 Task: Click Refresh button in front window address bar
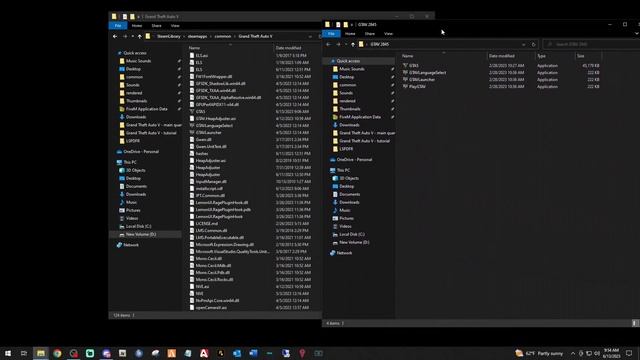tap(533, 44)
